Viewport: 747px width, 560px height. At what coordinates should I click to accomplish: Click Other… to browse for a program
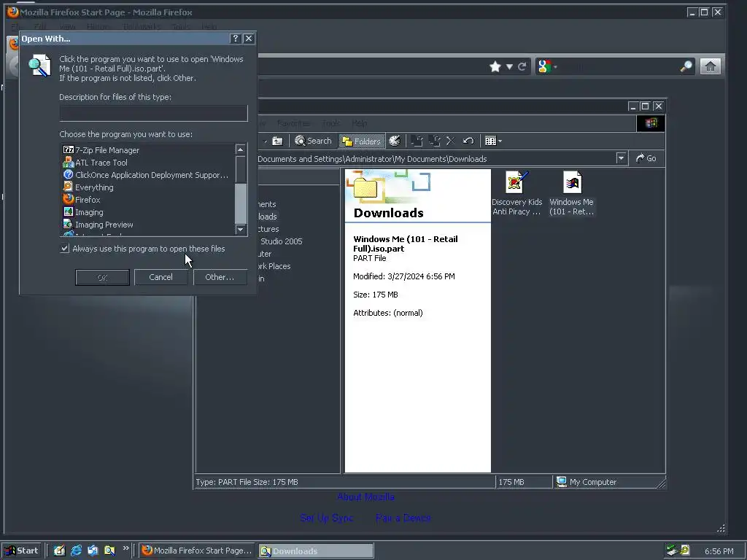tap(220, 277)
